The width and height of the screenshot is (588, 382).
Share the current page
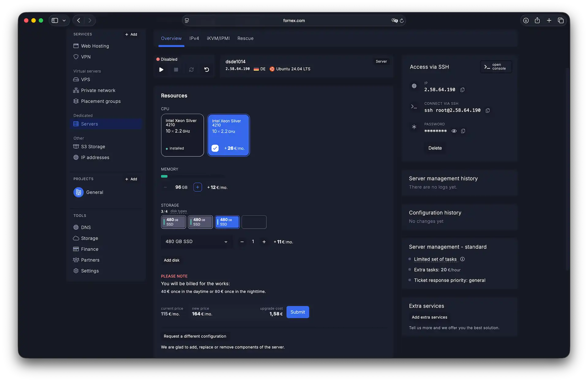(x=537, y=21)
